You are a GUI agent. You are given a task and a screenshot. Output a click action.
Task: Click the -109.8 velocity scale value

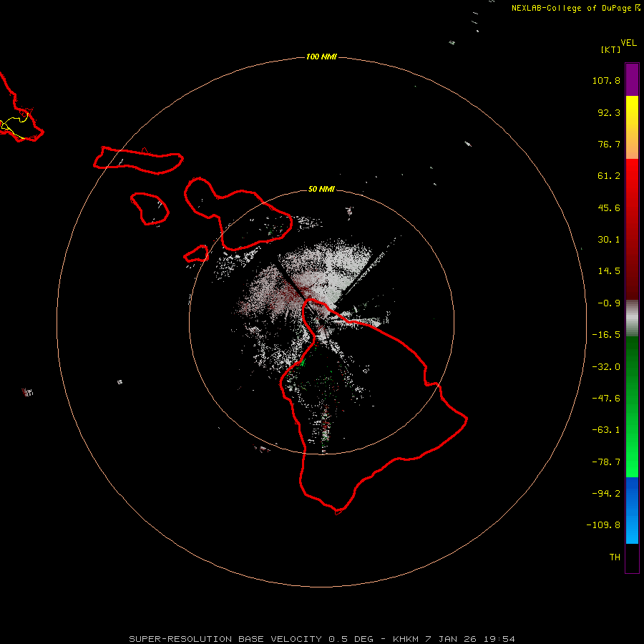tap(604, 525)
